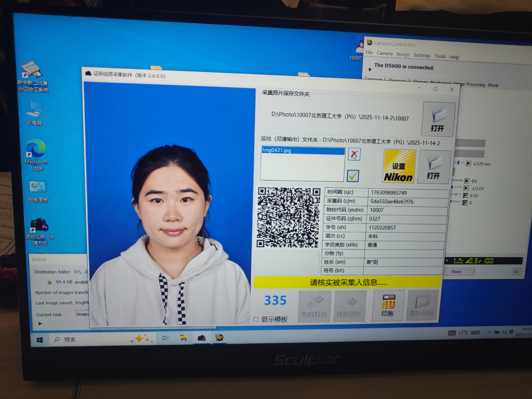The image size is (532, 399).
Task: Open the 易拍证照 shortcut on the desktop
Action: pos(40,232)
